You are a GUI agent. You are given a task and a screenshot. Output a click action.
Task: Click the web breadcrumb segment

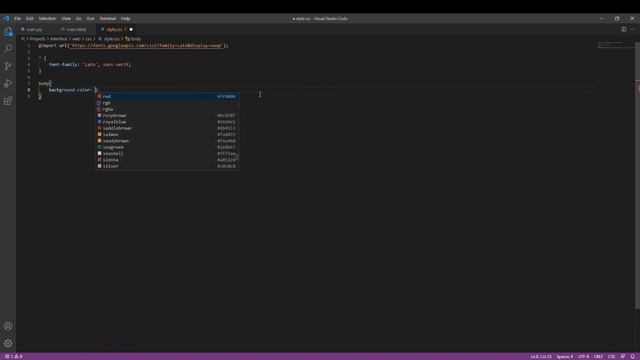pos(76,39)
